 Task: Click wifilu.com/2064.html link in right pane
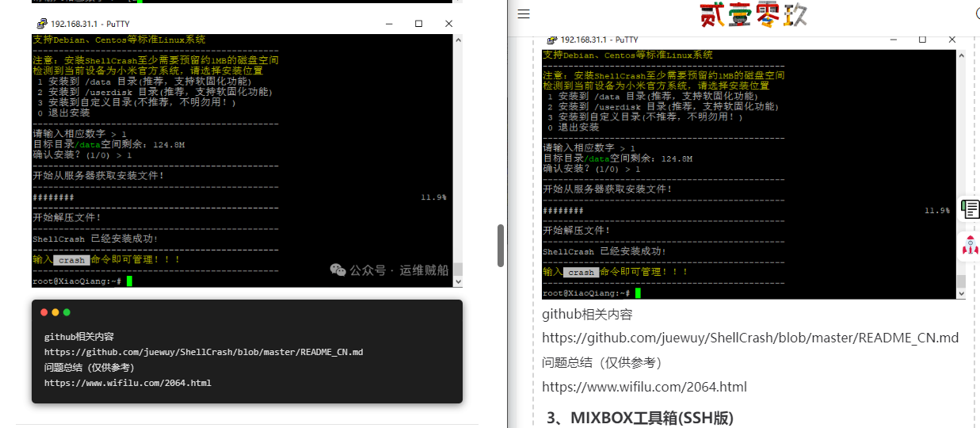point(644,387)
